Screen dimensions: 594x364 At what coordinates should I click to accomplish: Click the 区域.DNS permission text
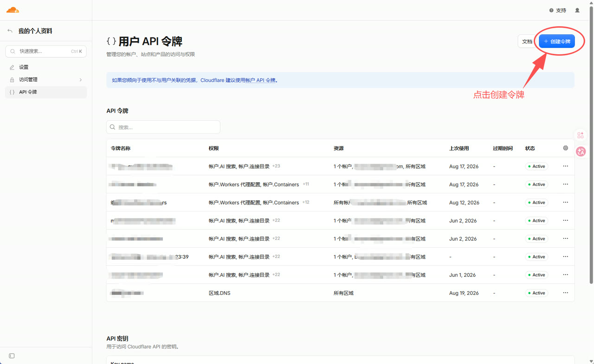[x=220, y=293]
